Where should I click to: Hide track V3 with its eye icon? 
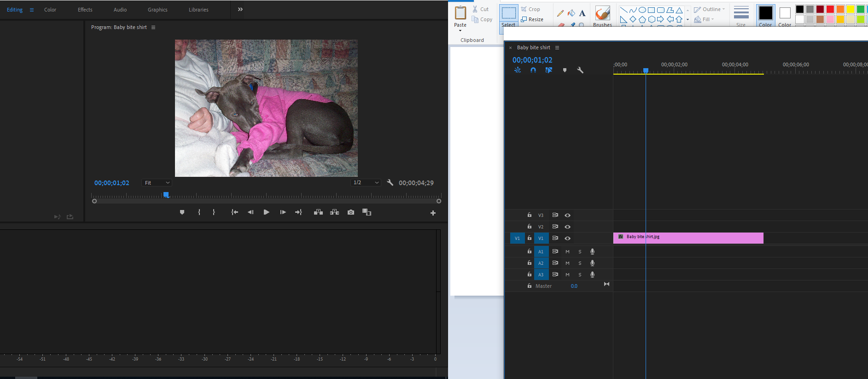[568, 215]
